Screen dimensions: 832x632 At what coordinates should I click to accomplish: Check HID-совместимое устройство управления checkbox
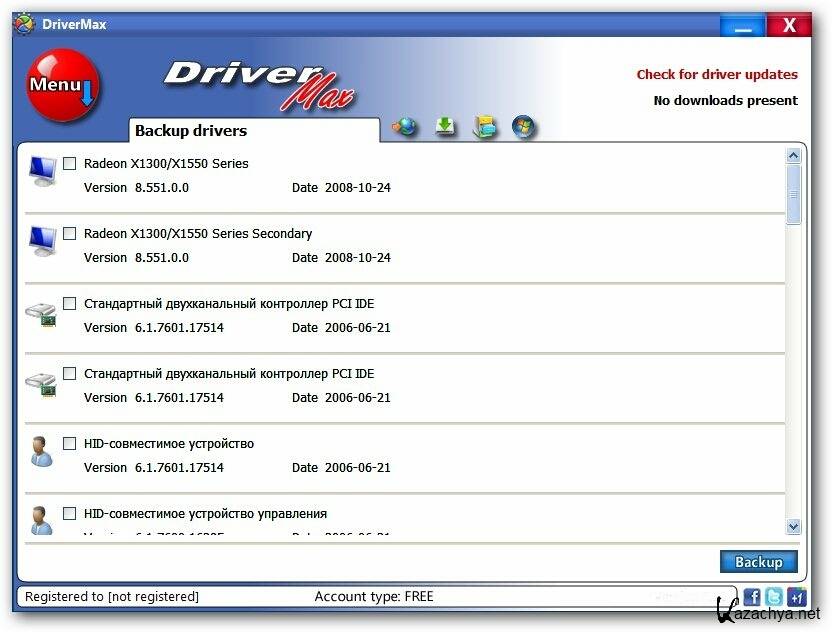pyautogui.click(x=69, y=513)
